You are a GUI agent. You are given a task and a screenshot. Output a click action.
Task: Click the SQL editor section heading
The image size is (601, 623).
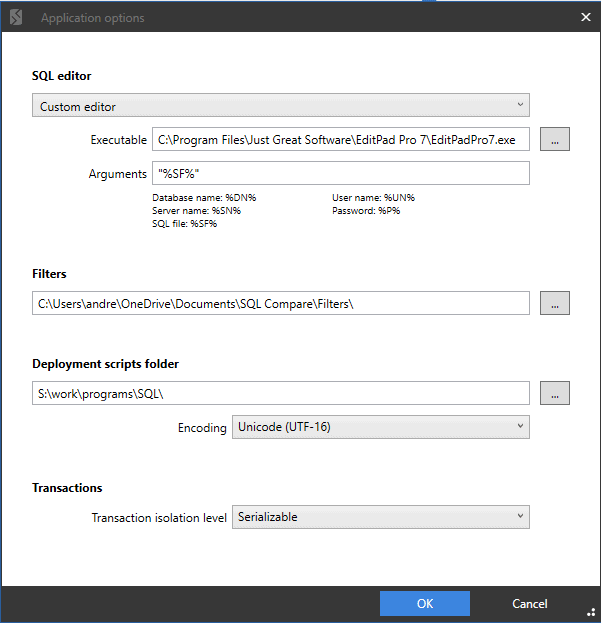click(62, 75)
